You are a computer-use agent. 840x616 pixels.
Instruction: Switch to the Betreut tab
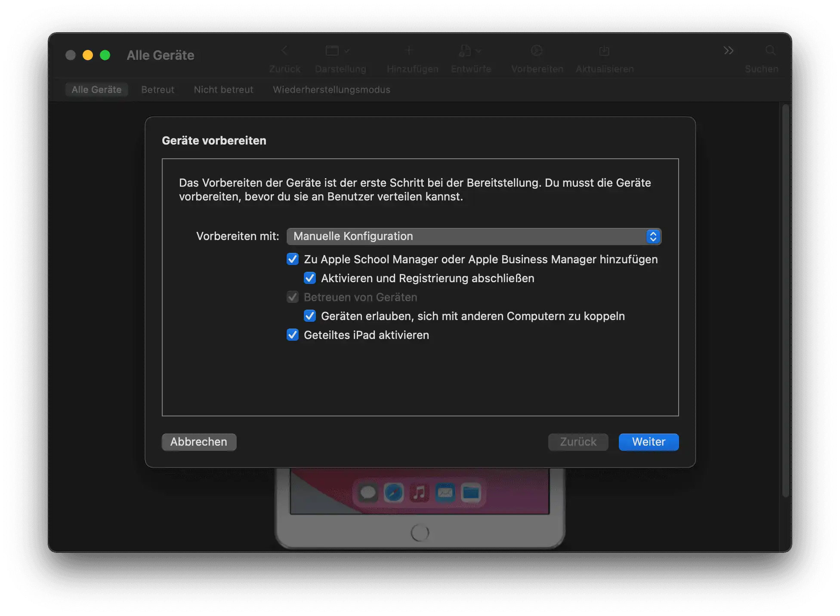click(157, 89)
